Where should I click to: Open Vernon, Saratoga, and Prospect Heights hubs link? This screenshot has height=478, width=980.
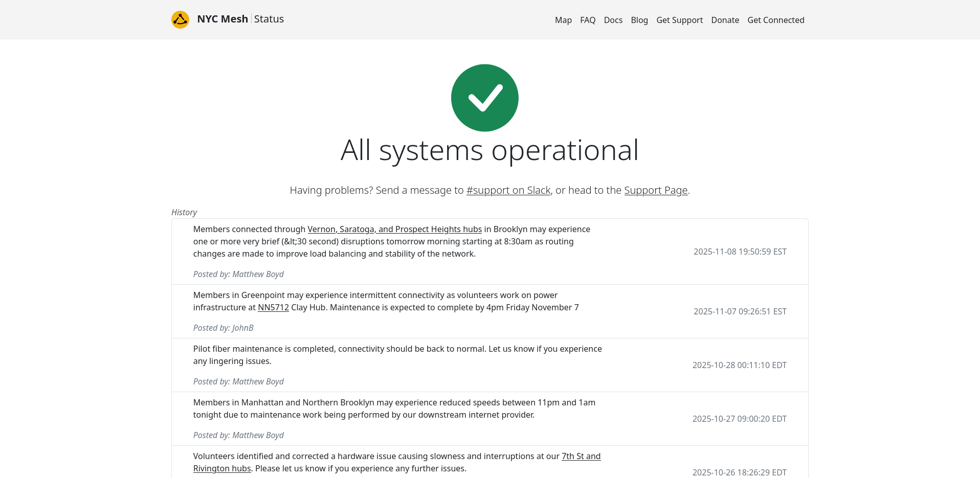[394, 229]
